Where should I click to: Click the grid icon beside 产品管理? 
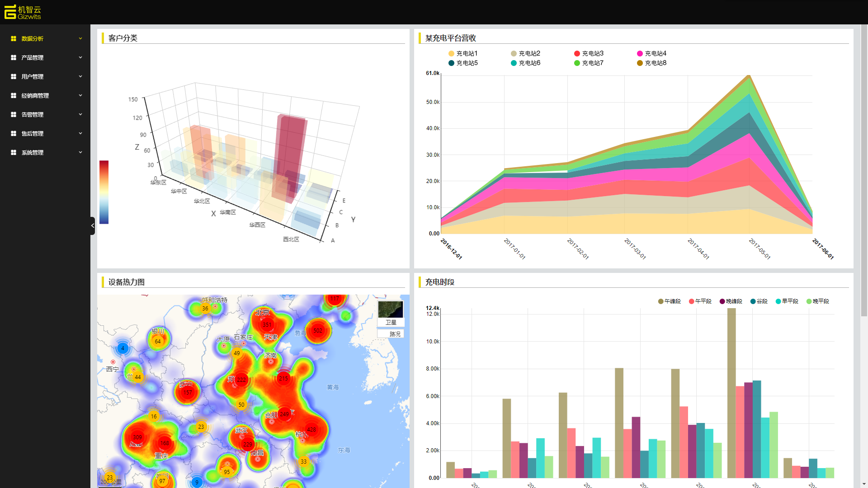(14, 58)
